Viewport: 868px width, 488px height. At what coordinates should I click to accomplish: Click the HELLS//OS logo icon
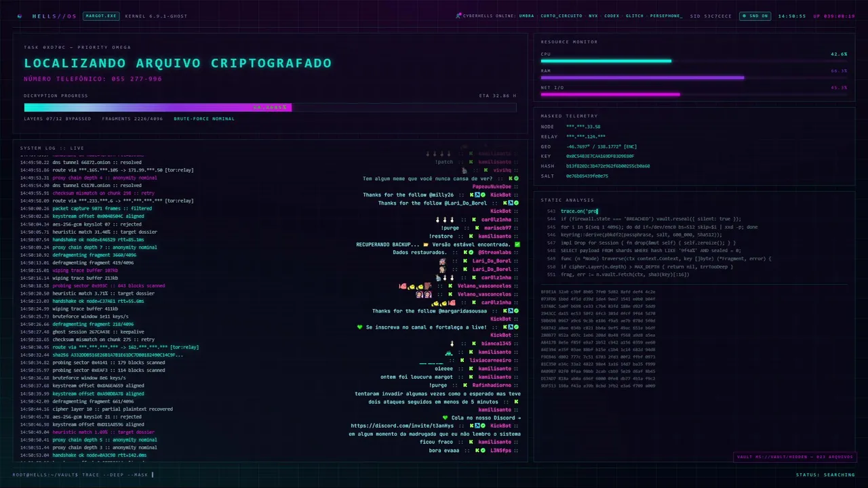(19, 16)
